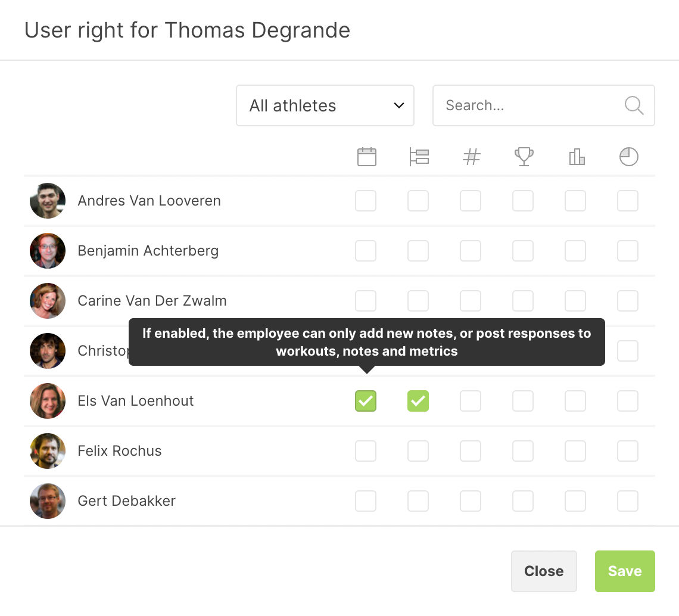
Task: Check hashtag box for Benjamin Achterberg
Action: 471,251
